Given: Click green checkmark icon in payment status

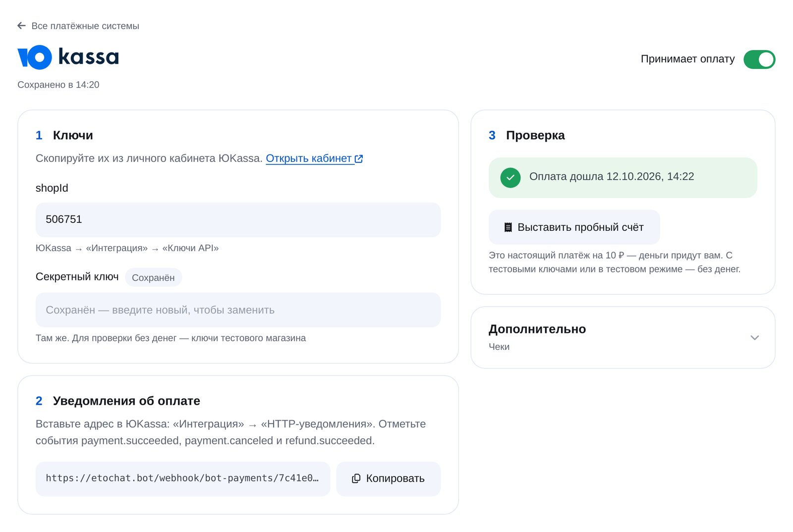Looking at the screenshot, I should click(x=510, y=177).
